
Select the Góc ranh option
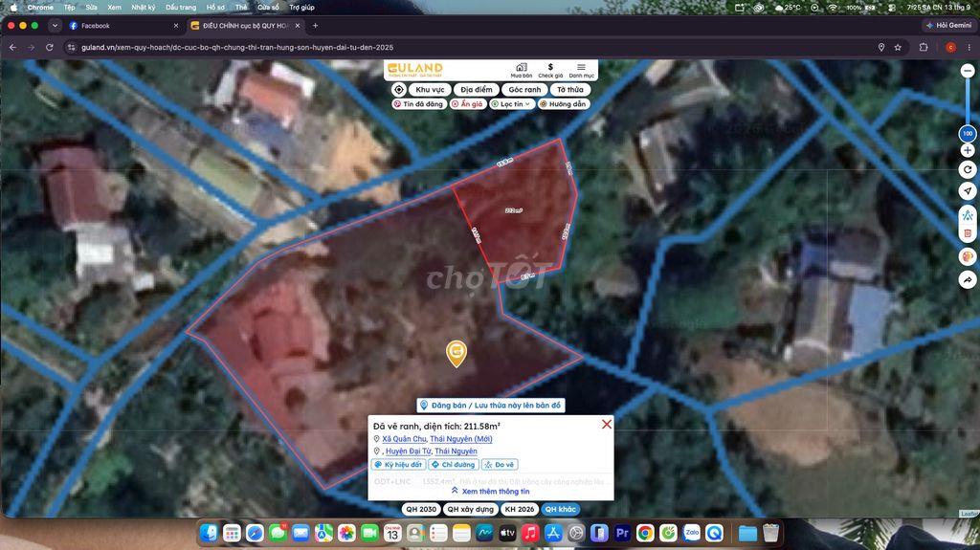tap(524, 89)
